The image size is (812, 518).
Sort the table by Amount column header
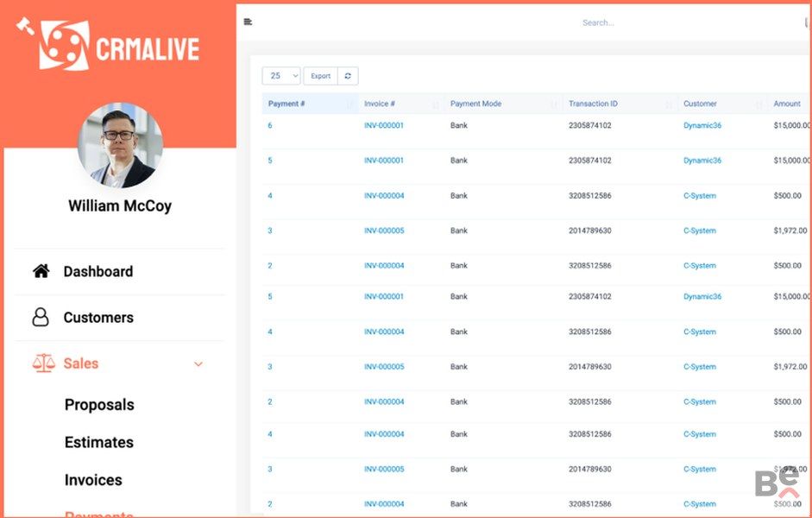pos(786,104)
